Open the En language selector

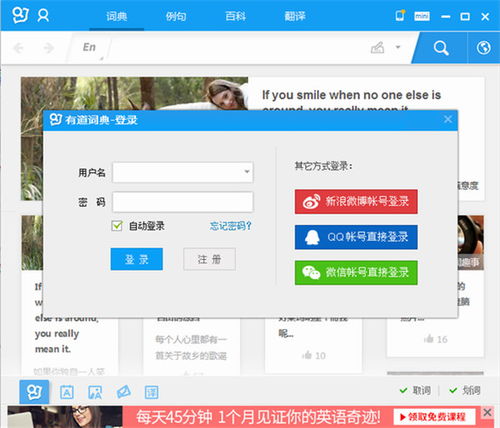pos(89,47)
